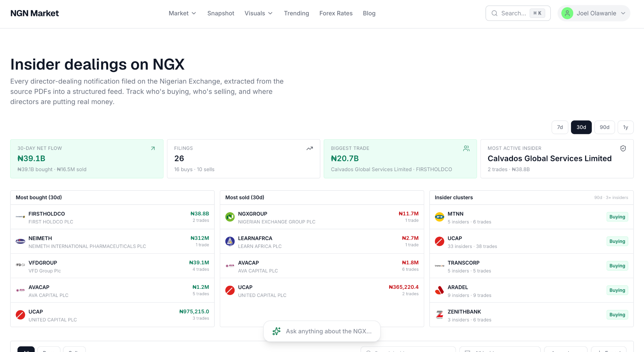Click the ₦312M NEIMETH amount

(200, 238)
